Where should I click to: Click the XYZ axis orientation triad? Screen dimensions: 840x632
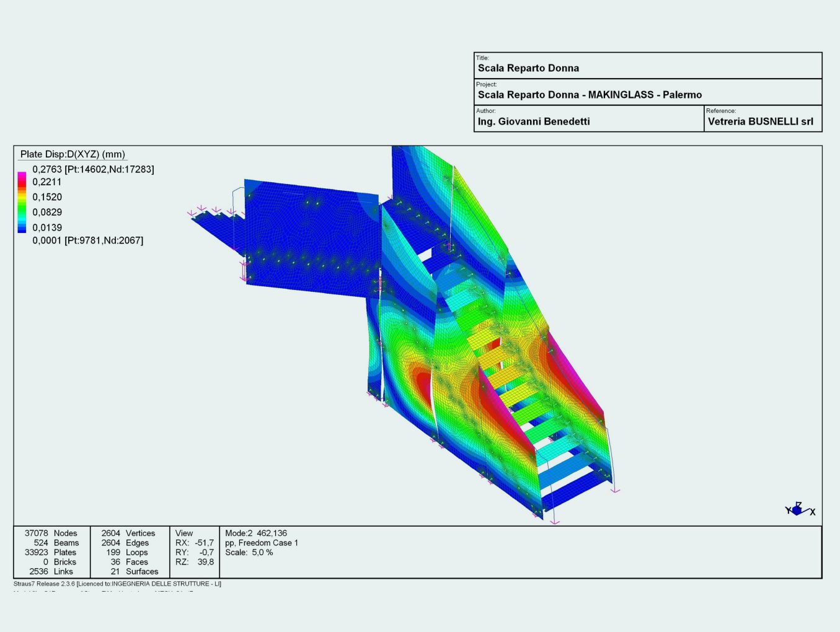pyautogui.click(x=800, y=509)
